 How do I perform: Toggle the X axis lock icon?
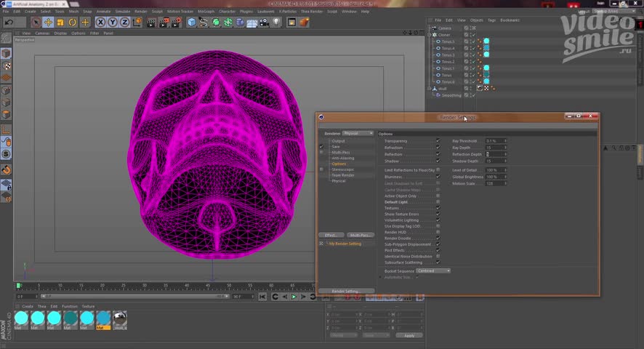click(x=101, y=23)
